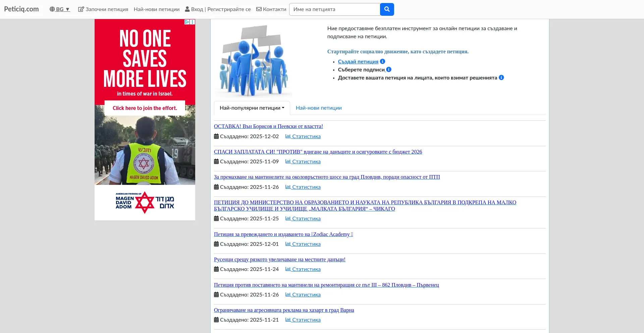
Task: Open Контакти in the navigation bar
Action: [271, 9]
